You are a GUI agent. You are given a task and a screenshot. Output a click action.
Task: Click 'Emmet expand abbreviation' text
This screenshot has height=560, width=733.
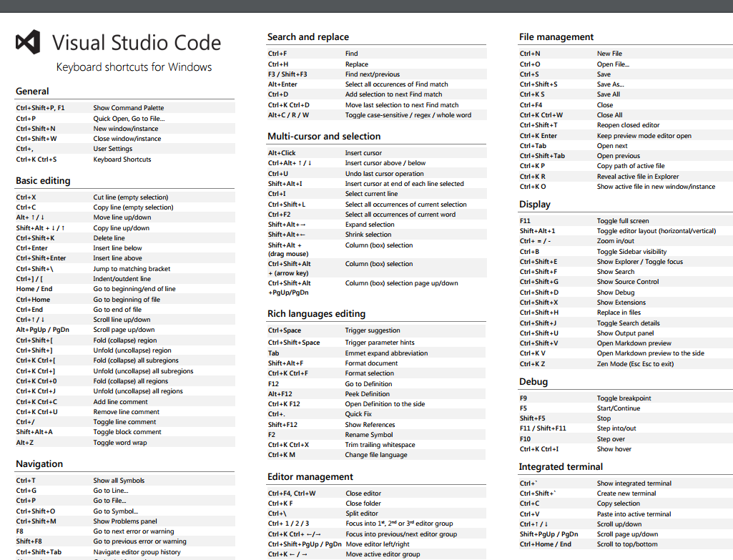point(387,353)
